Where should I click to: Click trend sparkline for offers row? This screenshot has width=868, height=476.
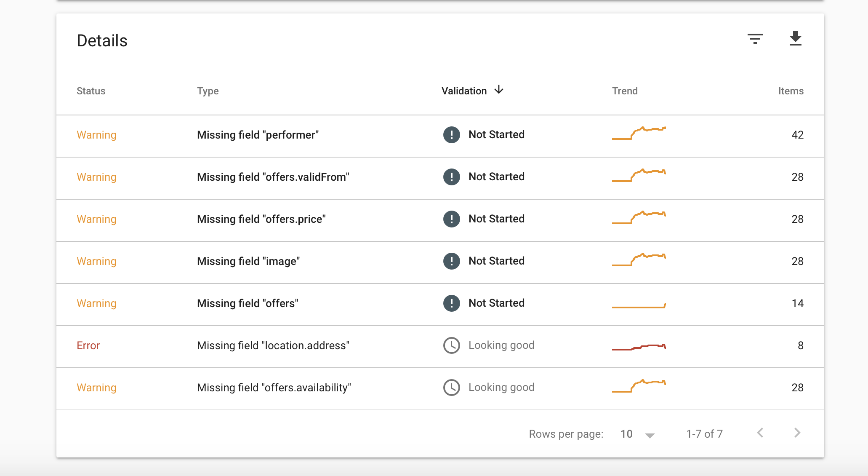click(x=639, y=306)
